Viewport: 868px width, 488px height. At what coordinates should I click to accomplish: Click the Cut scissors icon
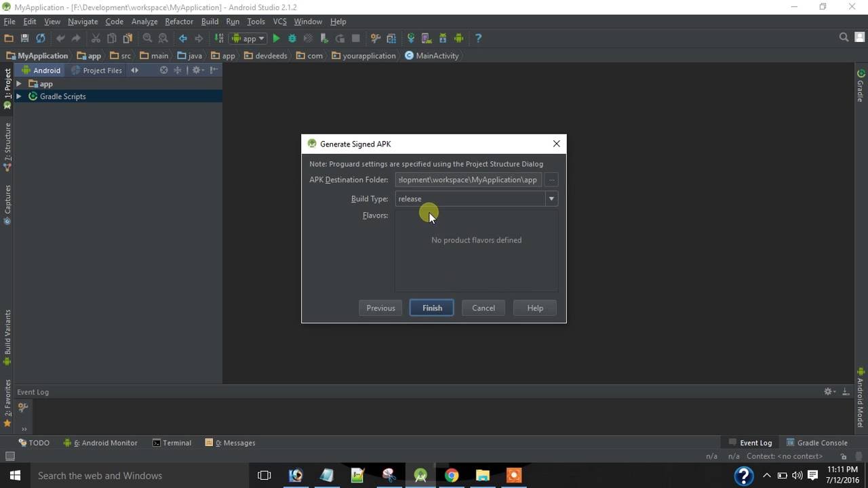tap(96, 38)
